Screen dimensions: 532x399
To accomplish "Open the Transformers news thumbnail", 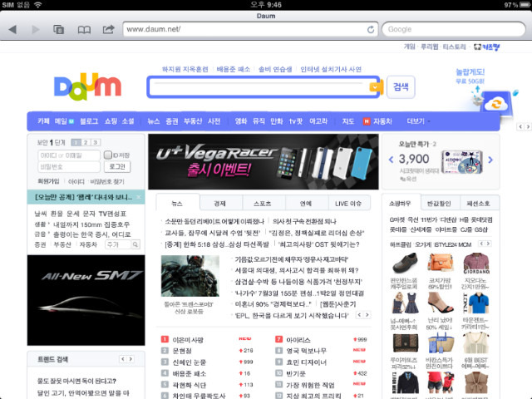I will (x=190, y=276).
